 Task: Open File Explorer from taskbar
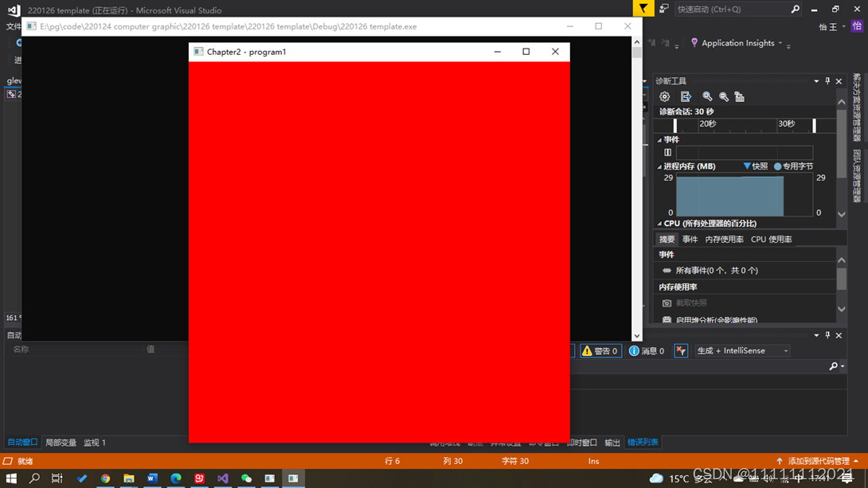click(x=129, y=478)
